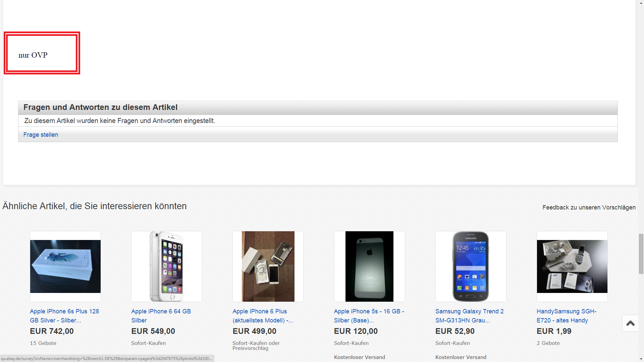Click the scrollbar down arrow
This screenshot has width=644, height=362.
pos(641,359)
